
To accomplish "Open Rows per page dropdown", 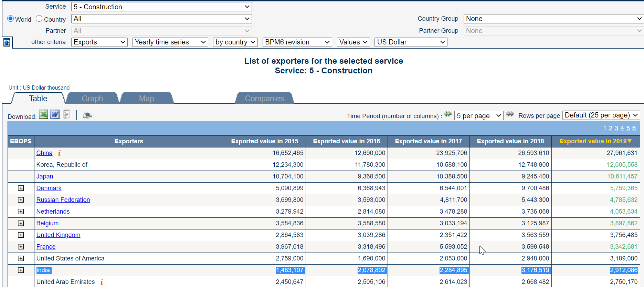I will [x=601, y=115].
